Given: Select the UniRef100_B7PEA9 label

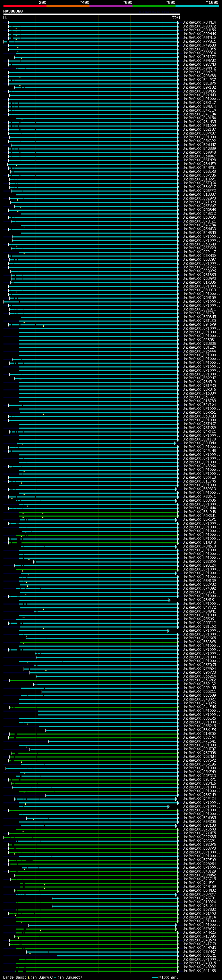Looking at the screenshot, I should click(x=199, y=860).
